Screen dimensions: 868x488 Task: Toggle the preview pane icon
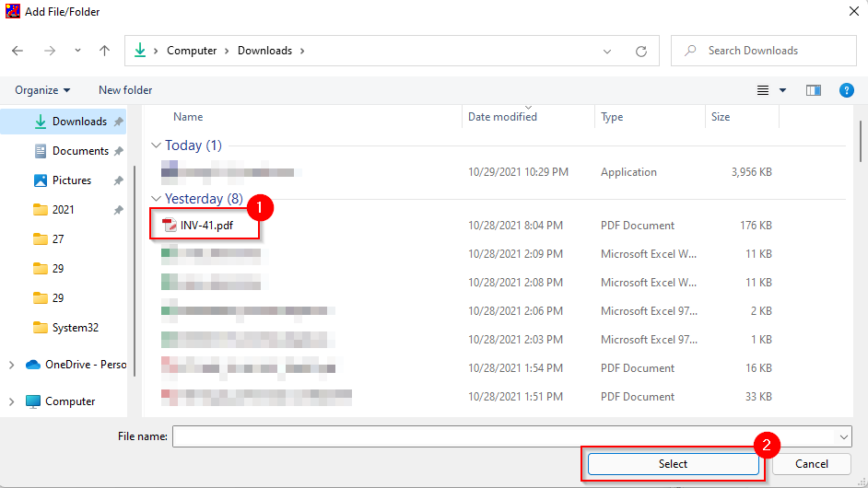coord(813,90)
